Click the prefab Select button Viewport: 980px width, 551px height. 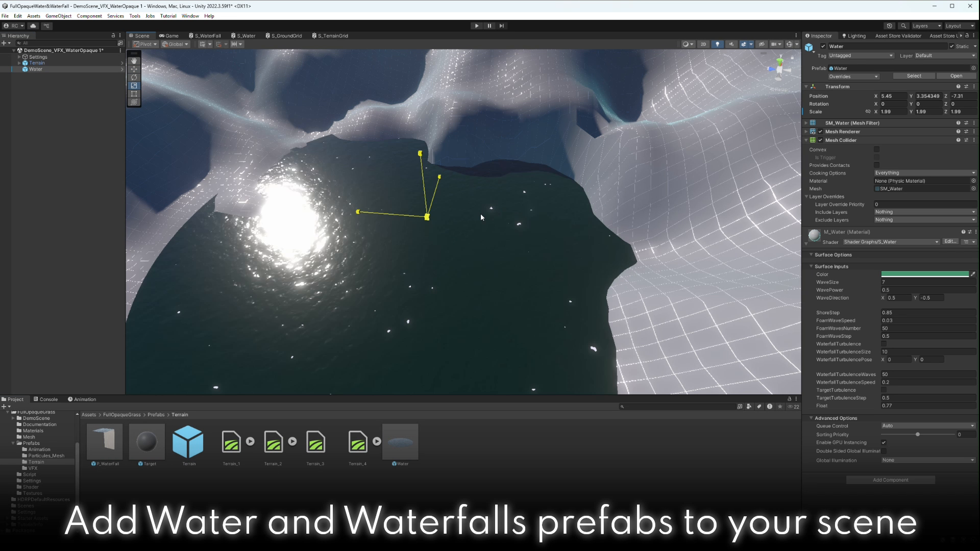tap(914, 76)
